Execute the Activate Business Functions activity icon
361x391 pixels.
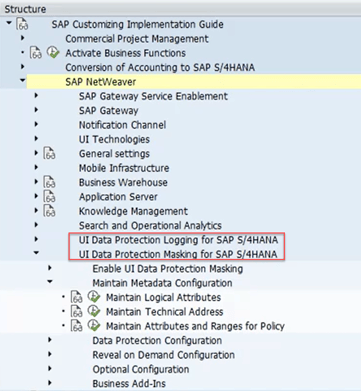(x=53, y=53)
